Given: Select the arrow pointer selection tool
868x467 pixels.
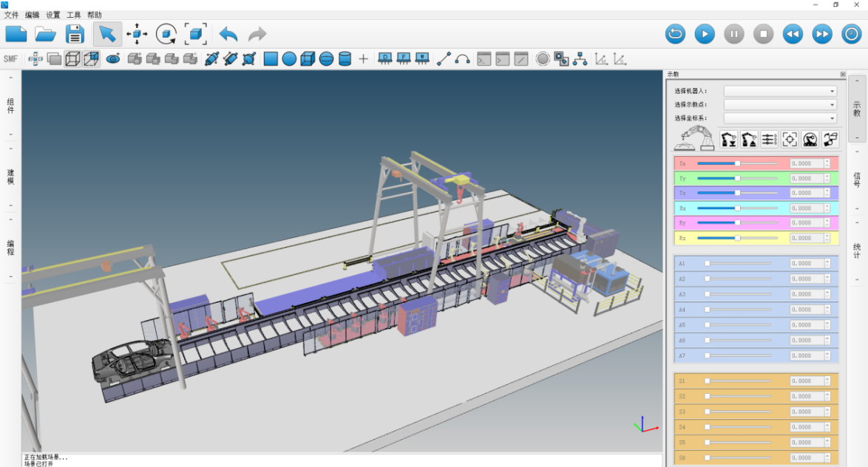Looking at the screenshot, I should [107, 34].
